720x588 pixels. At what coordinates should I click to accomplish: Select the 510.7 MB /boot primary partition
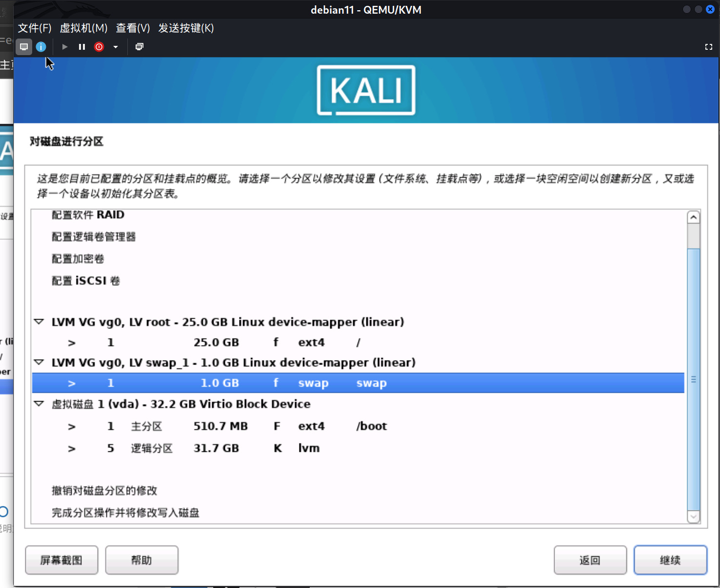click(x=358, y=426)
